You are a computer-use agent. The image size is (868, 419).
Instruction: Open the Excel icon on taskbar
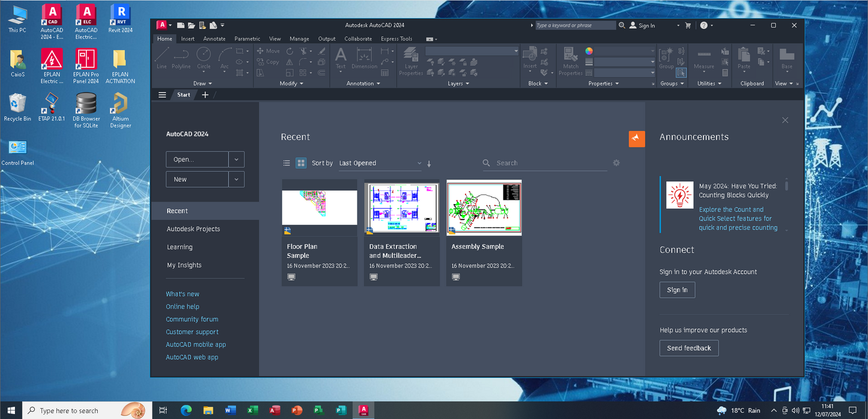pyautogui.click(x=252, y=411)
